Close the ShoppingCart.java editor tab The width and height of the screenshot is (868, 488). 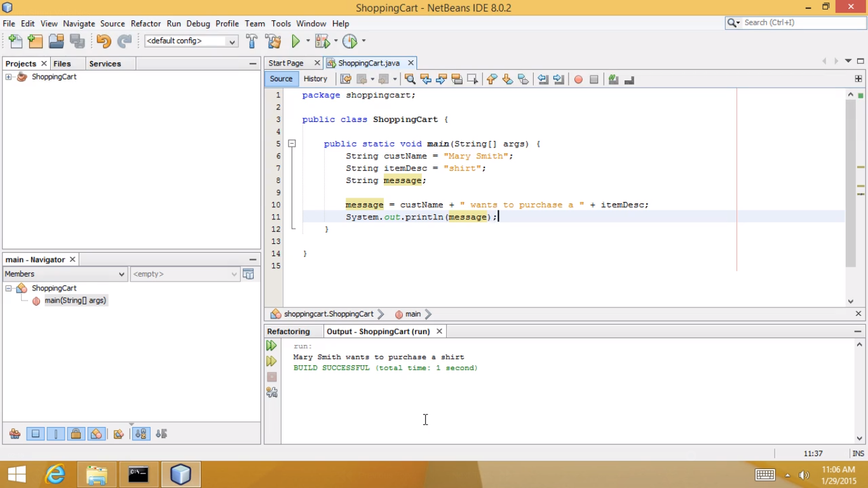pos(411,63)
